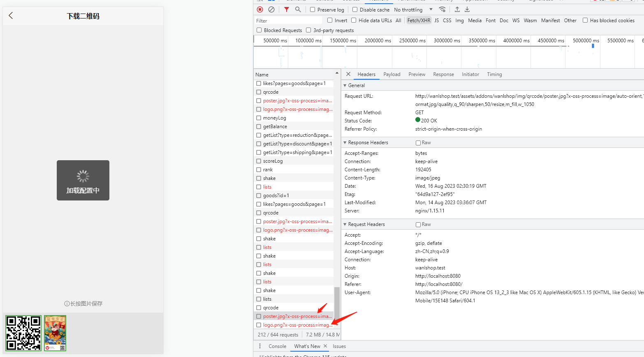Stop recording network log
The height and width of the screenshot is (357, 644).
pyautogui.click(x=260, y=9)
